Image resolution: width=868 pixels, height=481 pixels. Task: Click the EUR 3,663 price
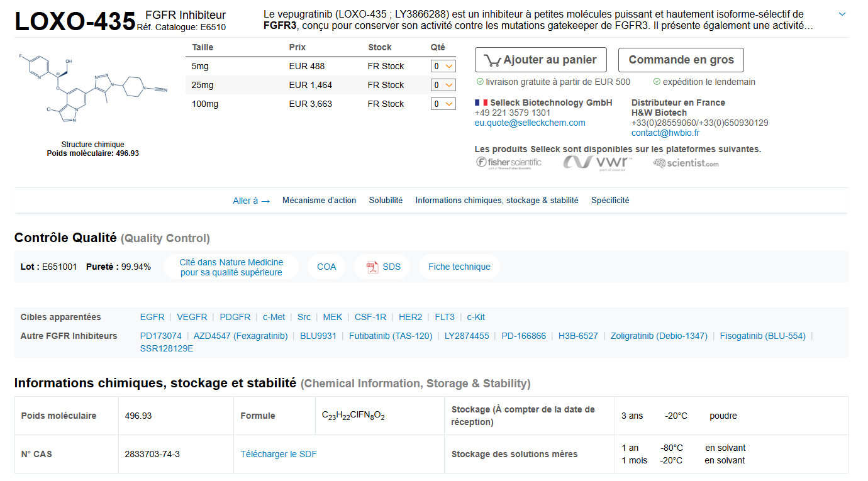(x=311, y=104)
